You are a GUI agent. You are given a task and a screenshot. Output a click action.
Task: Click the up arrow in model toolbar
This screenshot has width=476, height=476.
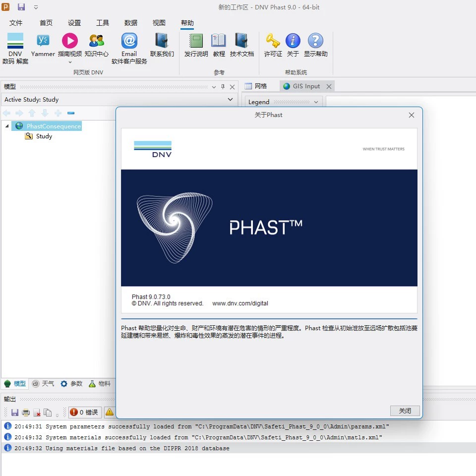point(32,113)
